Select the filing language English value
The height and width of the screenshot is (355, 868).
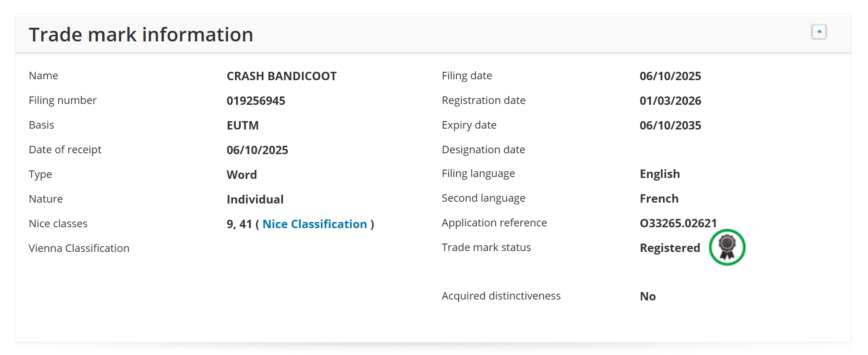(660, 174)
